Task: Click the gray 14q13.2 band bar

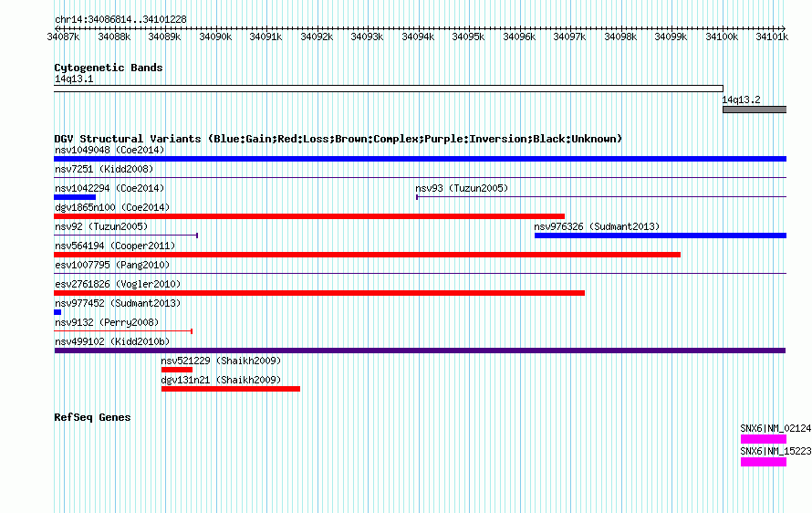Action: pos(755,110)
